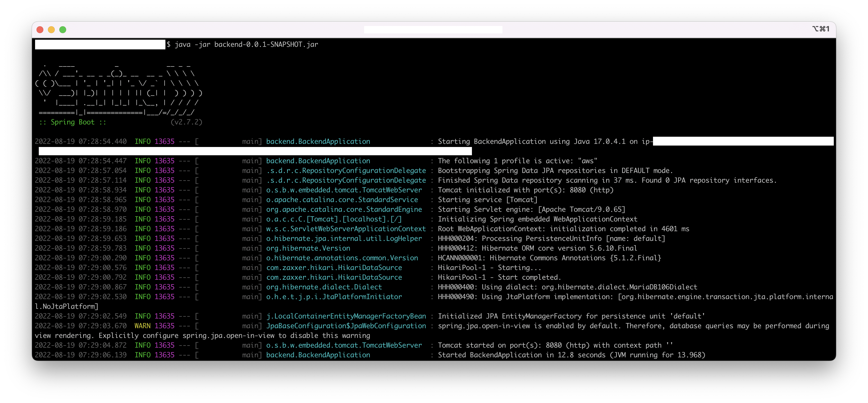Click 'Finished Spring Data repository scanning in 37 ms' message

click(x=537, y=180)
